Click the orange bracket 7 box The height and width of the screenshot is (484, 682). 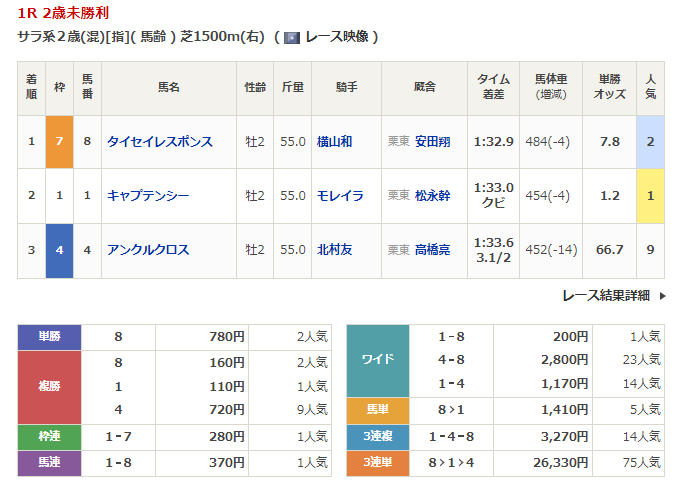(x=59, y=142)
